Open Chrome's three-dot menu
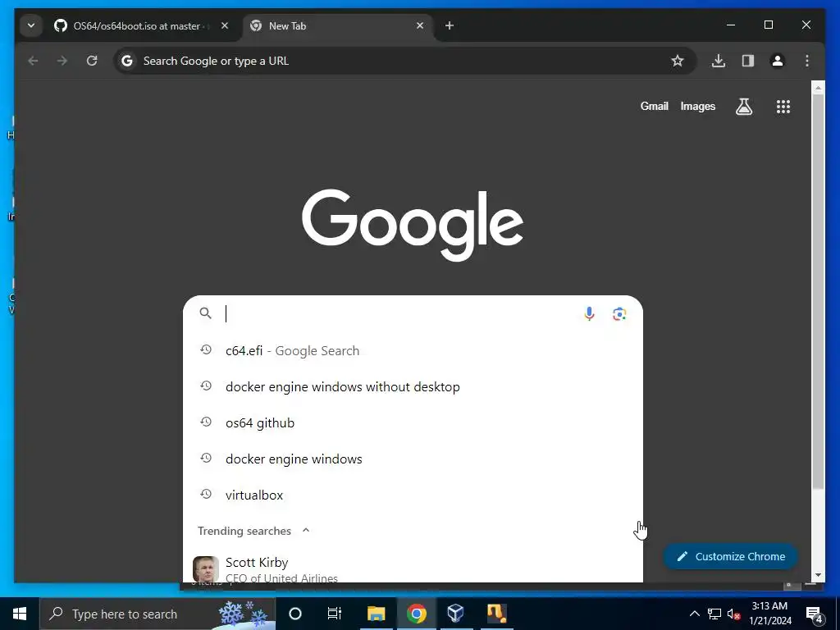The width and height of the screenshot is (840, 630). 807,61
